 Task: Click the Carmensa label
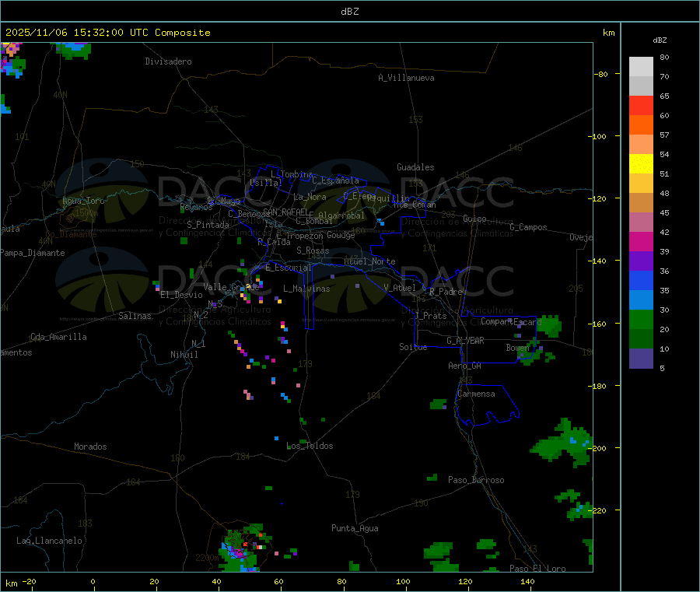476,394
